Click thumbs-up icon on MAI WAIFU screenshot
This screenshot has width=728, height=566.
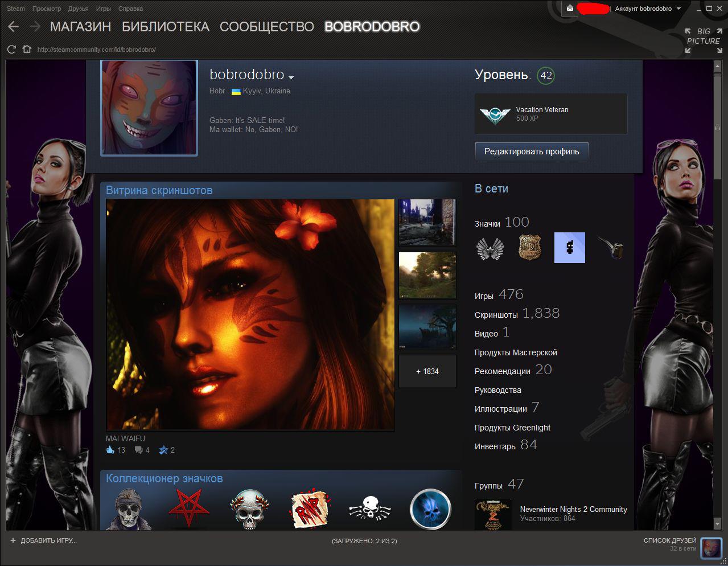tap(110, 450)
